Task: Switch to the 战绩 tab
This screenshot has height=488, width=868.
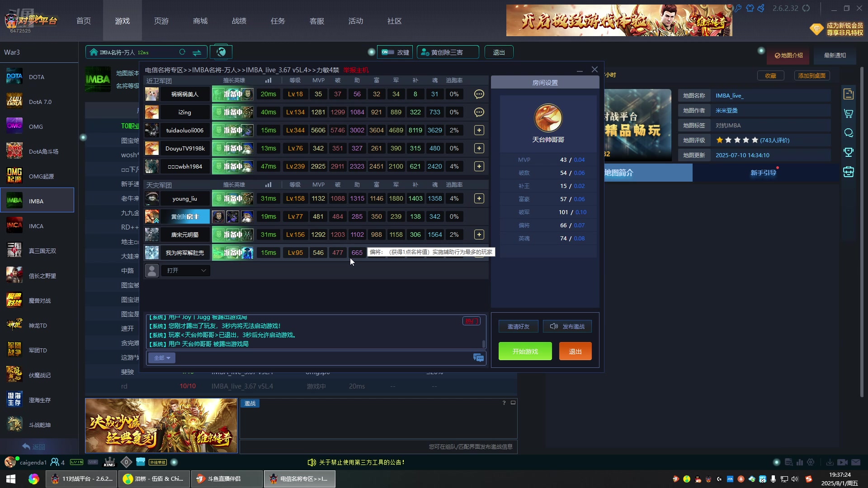Action: tap(239, 21)
